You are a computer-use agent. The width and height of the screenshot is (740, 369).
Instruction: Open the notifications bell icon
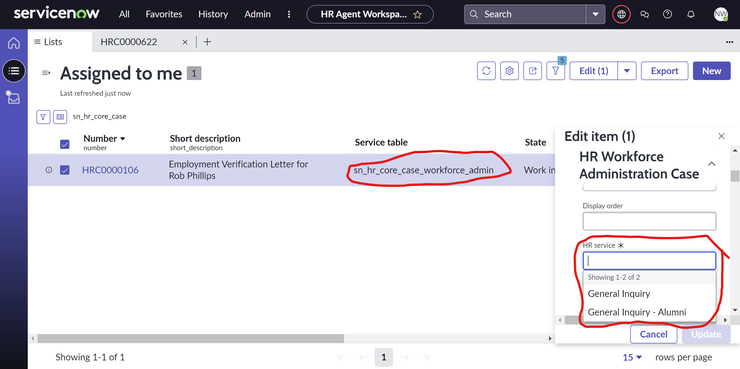pyautogui.click(x=690, y=14)
